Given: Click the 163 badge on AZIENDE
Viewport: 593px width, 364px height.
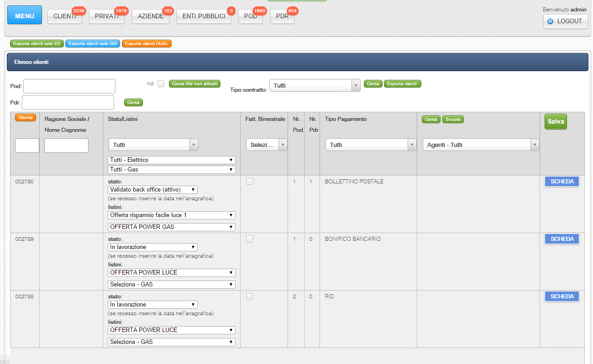Looking at the screenshot, I should (x=168, y=10).
